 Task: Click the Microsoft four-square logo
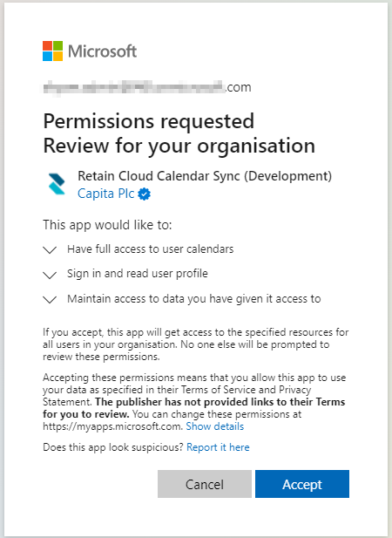pos(52,51)
